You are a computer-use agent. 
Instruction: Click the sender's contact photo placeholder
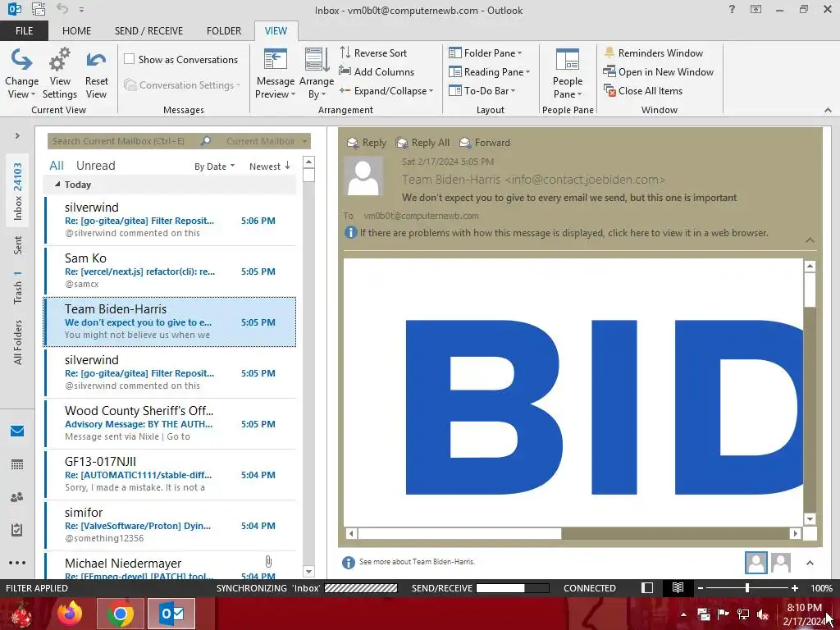[x=363, y=176]
